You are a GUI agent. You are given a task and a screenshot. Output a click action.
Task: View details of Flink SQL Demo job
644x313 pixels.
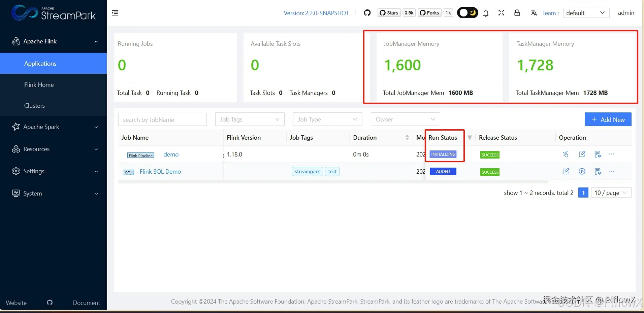tap(598, 171)
